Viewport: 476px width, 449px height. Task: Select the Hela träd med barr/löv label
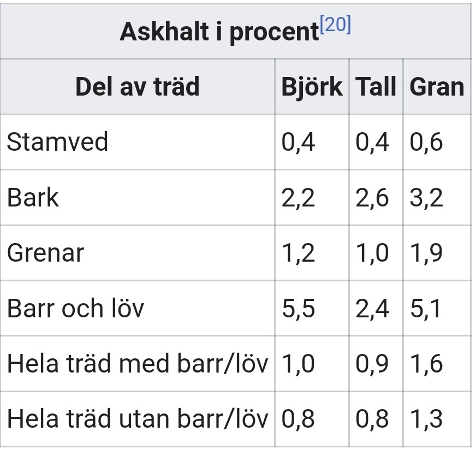(138, 364)
